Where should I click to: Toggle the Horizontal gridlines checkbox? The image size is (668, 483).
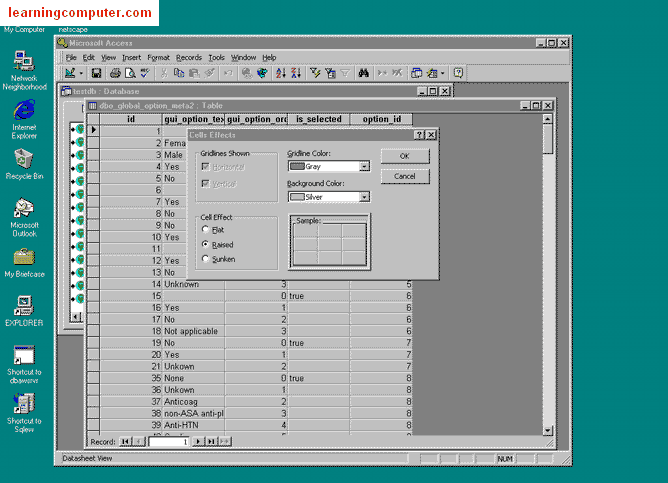206,167
